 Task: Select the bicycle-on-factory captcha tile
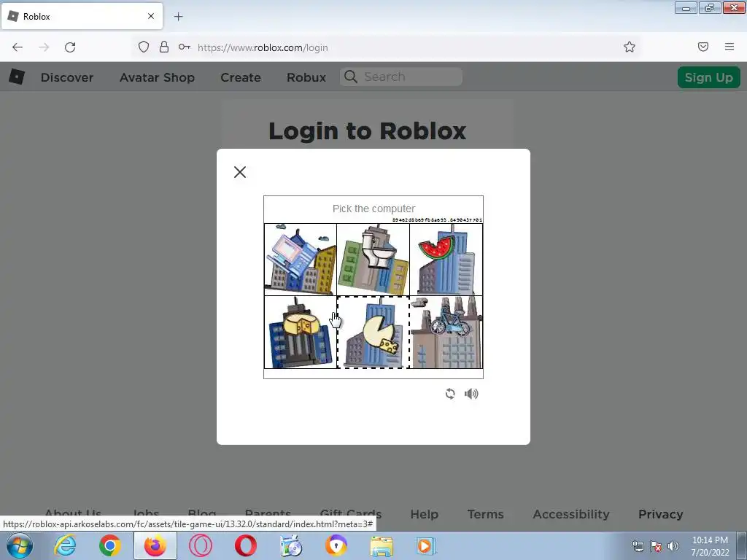pos(446,332)
